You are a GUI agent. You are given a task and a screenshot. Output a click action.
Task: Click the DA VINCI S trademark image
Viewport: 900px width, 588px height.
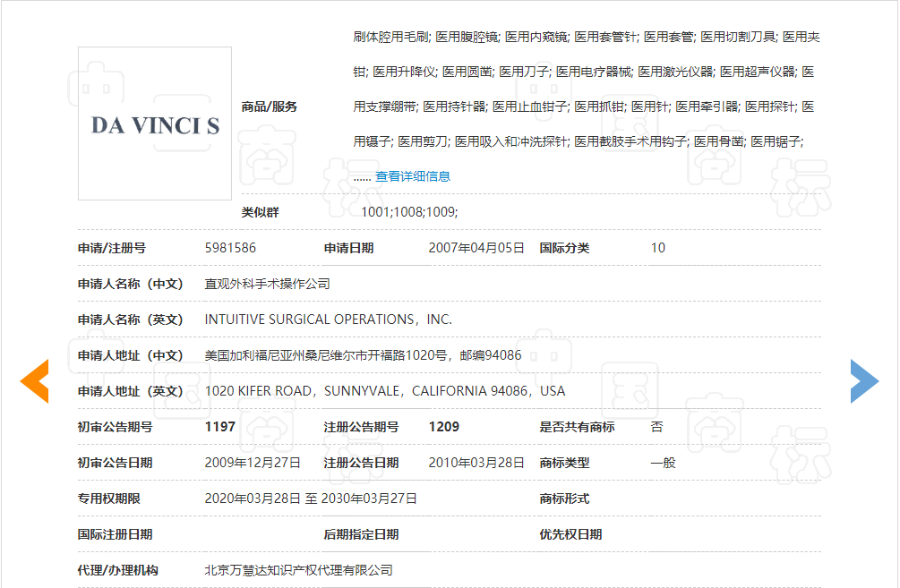tap(155, 124)
